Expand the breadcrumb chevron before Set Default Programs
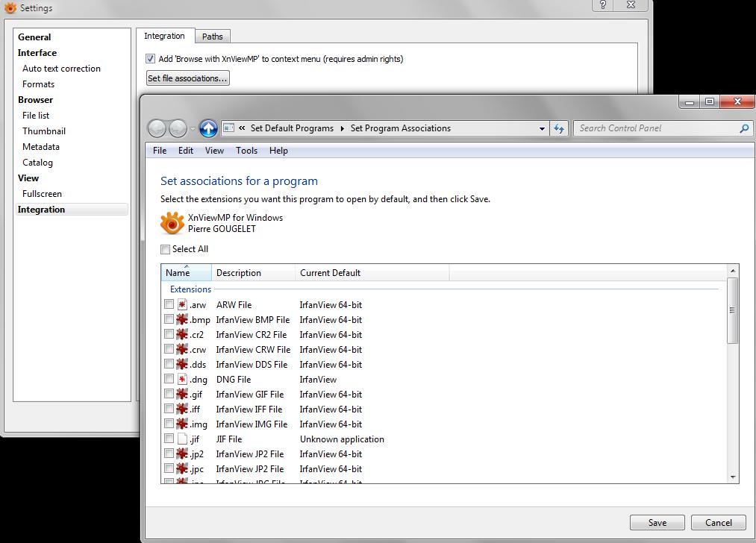Viewport: 756px width, 543px height. pos(242,128)
